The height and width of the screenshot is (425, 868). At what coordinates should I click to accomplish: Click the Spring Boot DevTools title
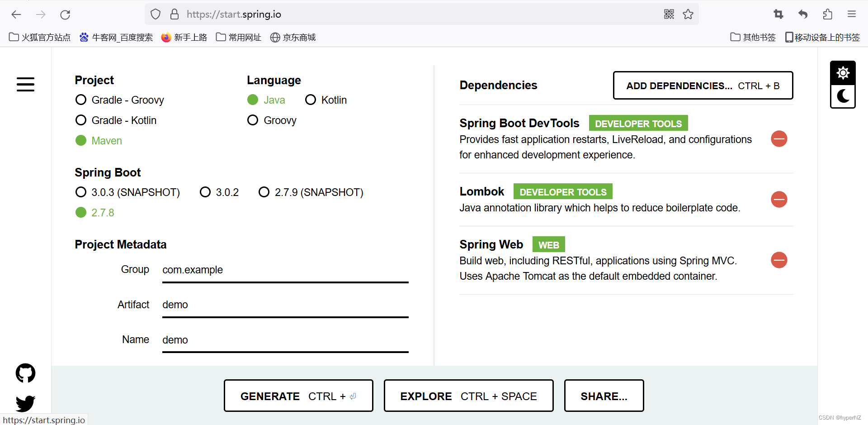pos(519,123)
